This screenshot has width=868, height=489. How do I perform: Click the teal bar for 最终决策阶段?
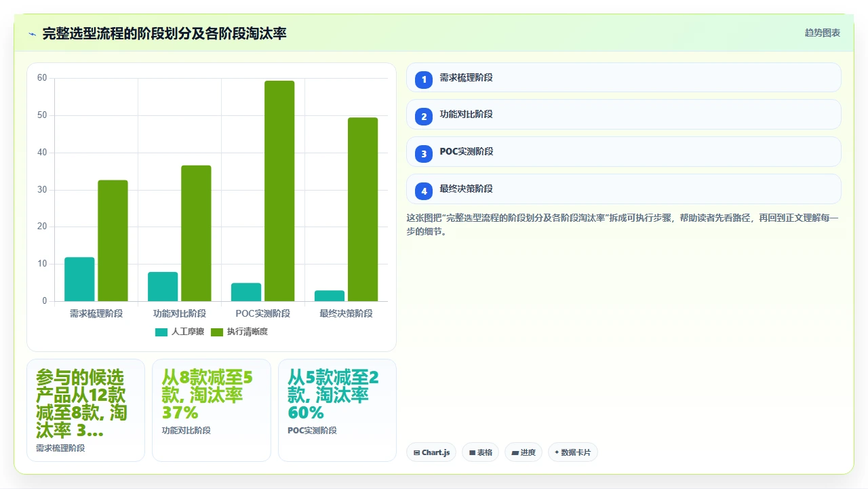(x=330, y=296)
